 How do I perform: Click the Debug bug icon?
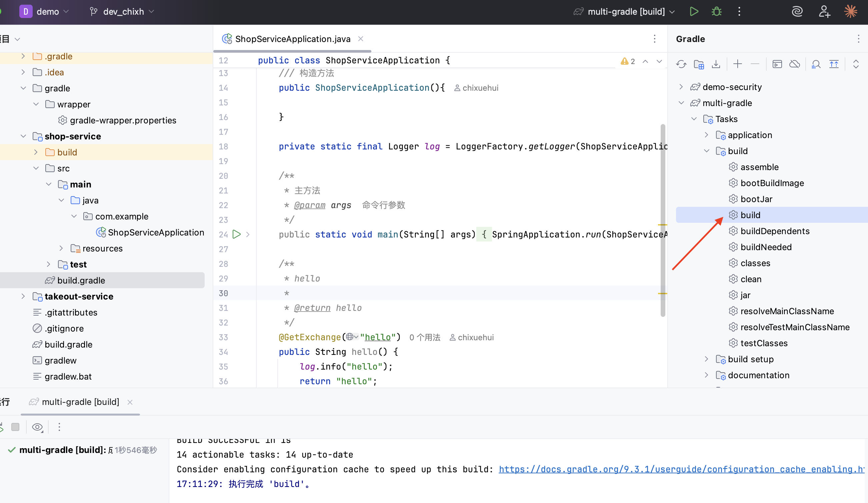(716, 12)
